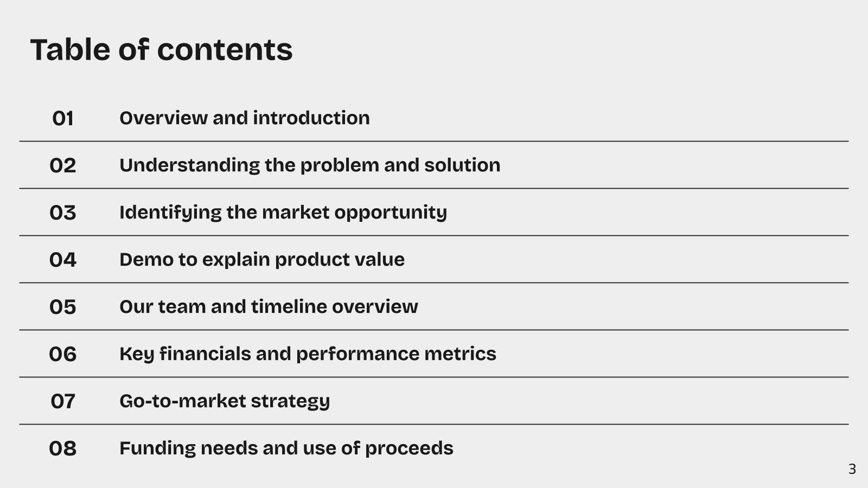This screenshot has height=488, width=868.
Task: Go to 'Demo to explain product value'
Action: 262,260
